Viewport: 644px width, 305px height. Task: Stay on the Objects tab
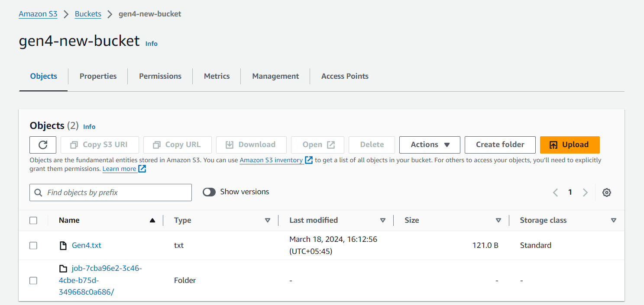pos(43,76)
